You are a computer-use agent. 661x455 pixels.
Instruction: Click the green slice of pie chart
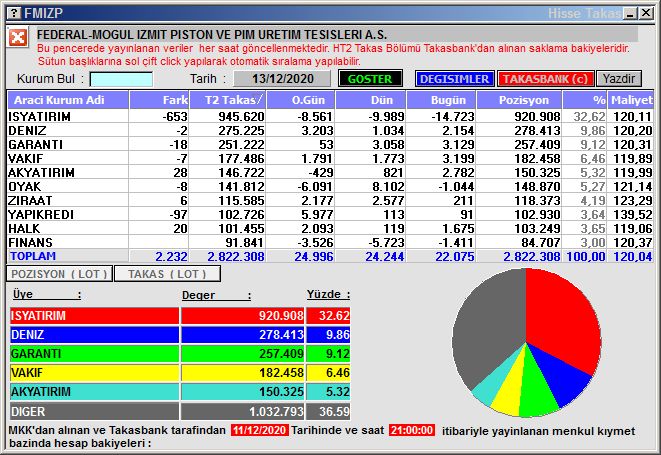[535, 390]
